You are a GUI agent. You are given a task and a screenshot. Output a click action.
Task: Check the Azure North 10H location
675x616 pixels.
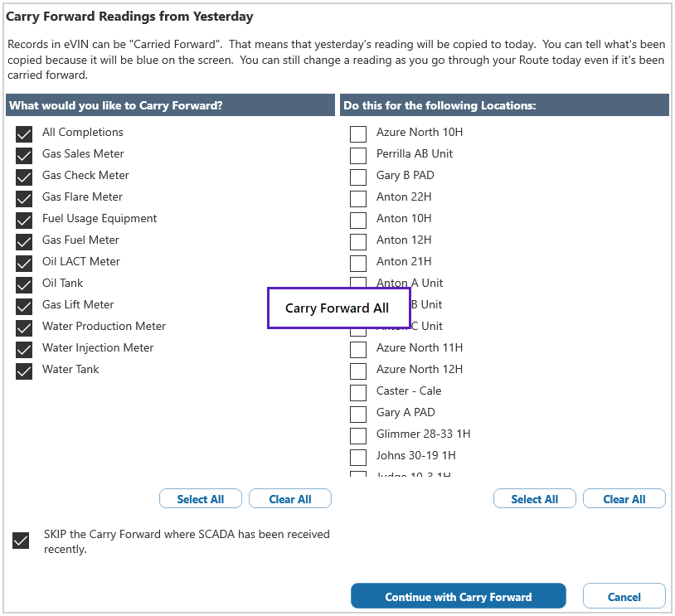coord(358,133)
